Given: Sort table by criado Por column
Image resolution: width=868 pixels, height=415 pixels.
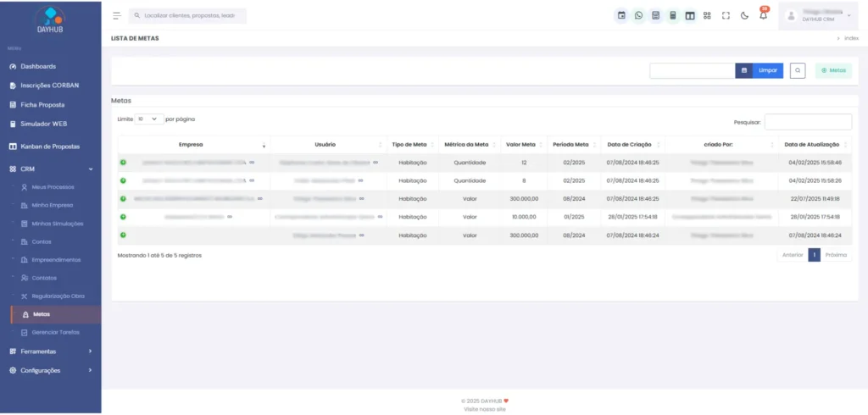Looking at the screenshot, I should tap(722, 145).
